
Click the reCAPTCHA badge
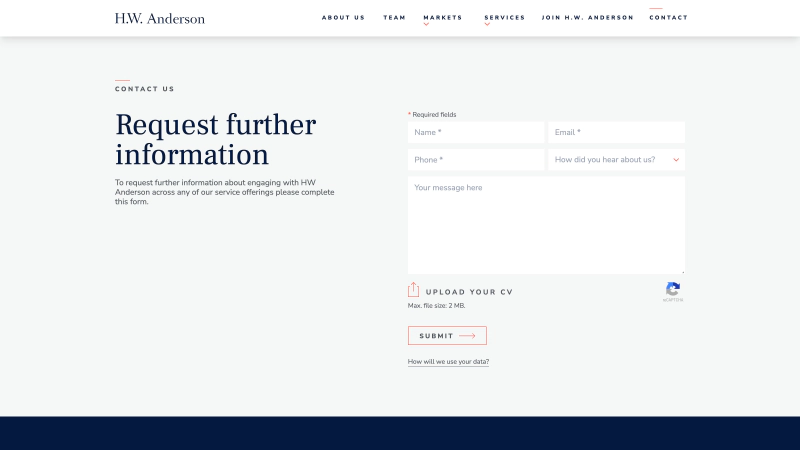pos(673,292)
